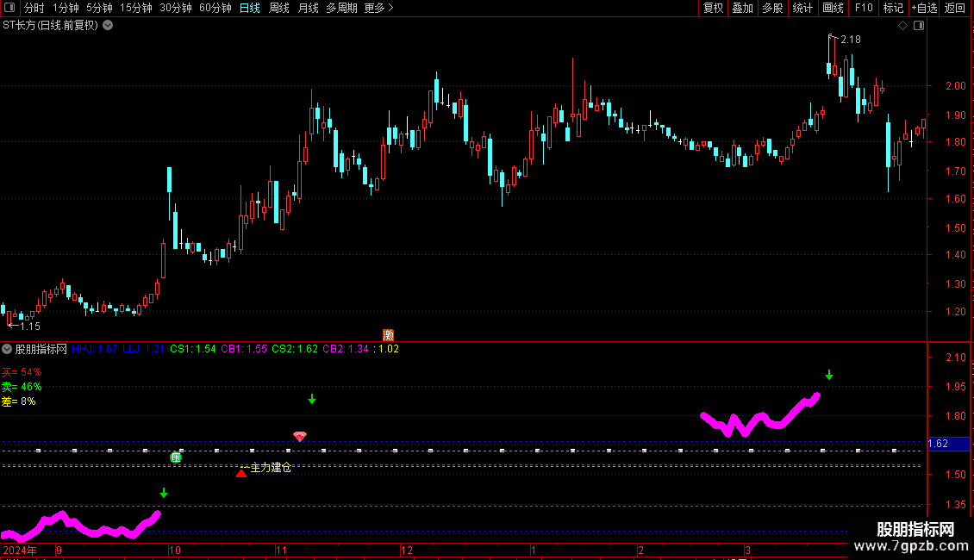
Task: Click the 激 event marker on chart
Action: (388, 335)
